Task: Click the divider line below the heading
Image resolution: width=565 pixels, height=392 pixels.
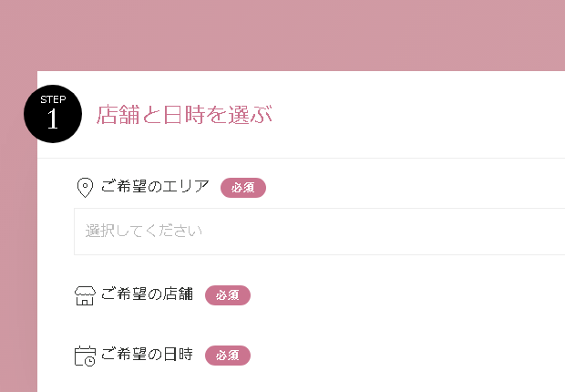Action: [301, 158]
